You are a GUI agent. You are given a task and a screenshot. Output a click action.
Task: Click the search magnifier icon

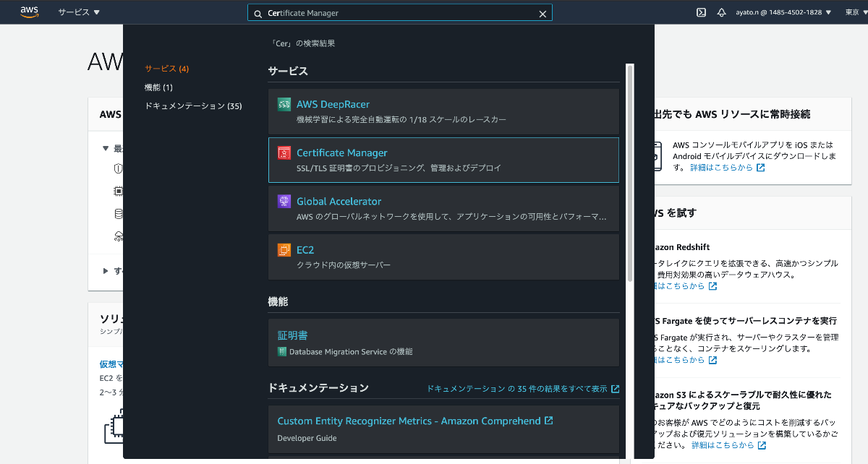258,13
